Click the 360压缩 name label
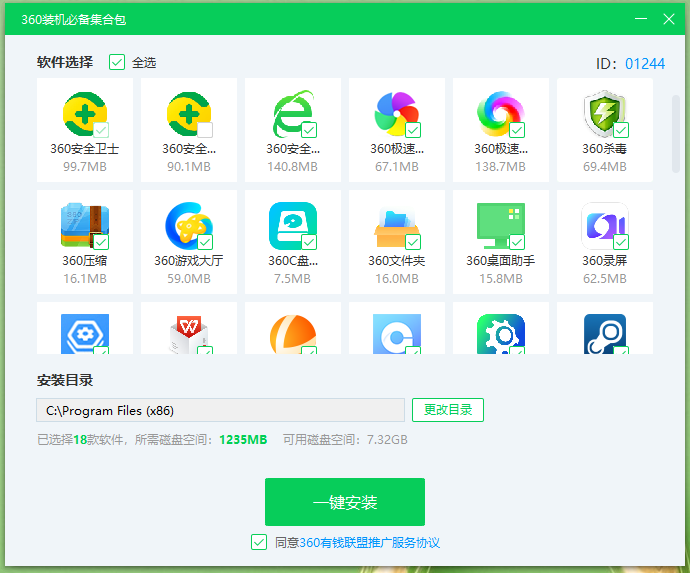Screen dimensions: 690x573 [84, 261]
